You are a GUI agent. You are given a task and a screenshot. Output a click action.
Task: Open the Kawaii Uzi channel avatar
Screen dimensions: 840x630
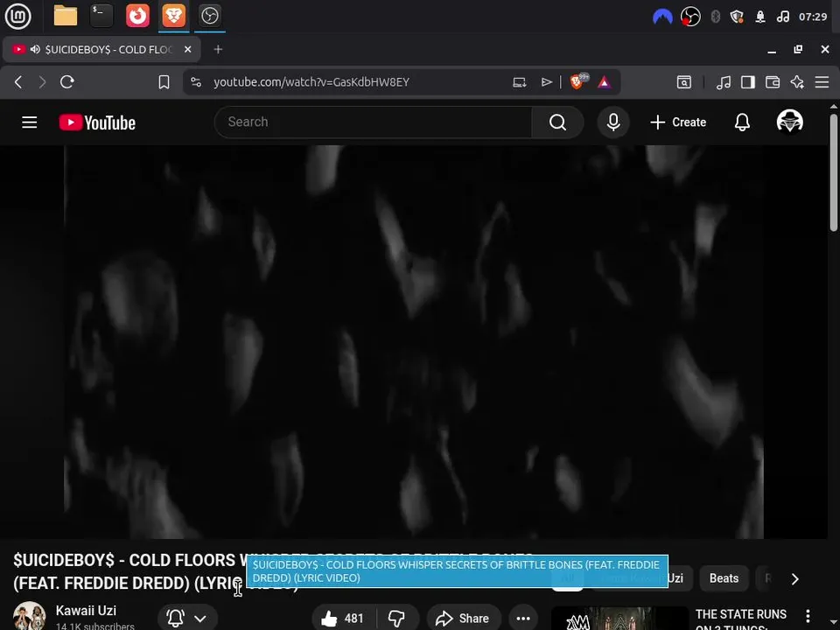click(x=30, y=616)
